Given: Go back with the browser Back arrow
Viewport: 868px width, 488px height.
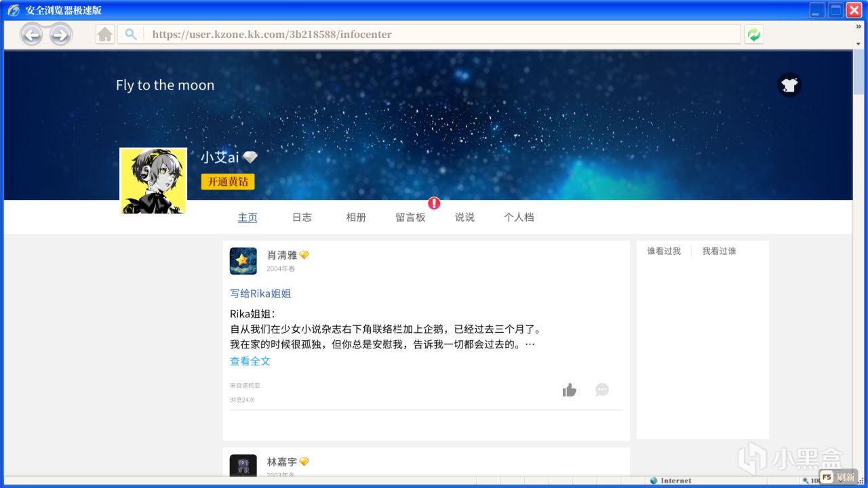Looking at the screenshot, I should pyautogui.click(x=32, y=35).
